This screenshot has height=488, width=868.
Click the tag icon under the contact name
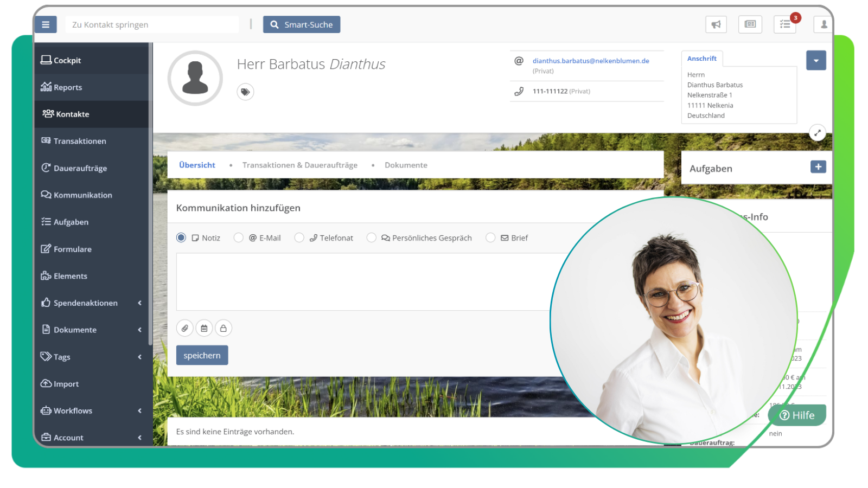click(x=245, y=92)
